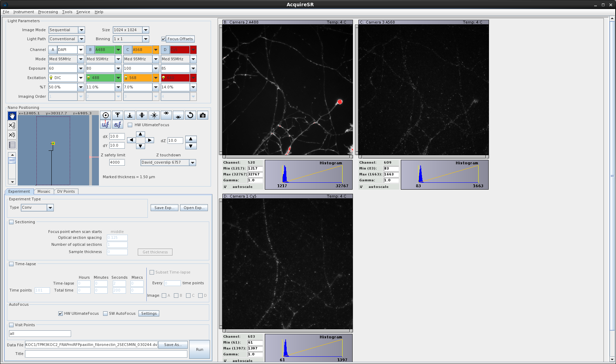Enable SW AutoFocus checkbox

pos(106,314)
